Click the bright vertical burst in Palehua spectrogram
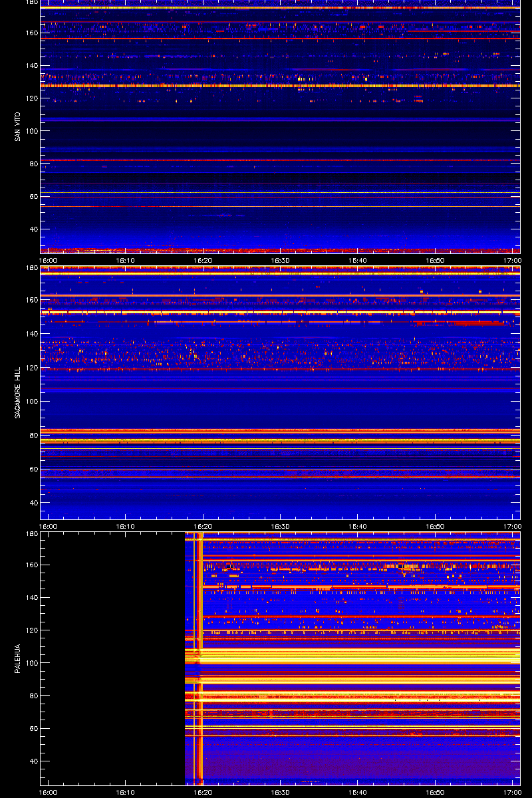The height and width of the screenshot is (798, 532). [x=198, y=658]
